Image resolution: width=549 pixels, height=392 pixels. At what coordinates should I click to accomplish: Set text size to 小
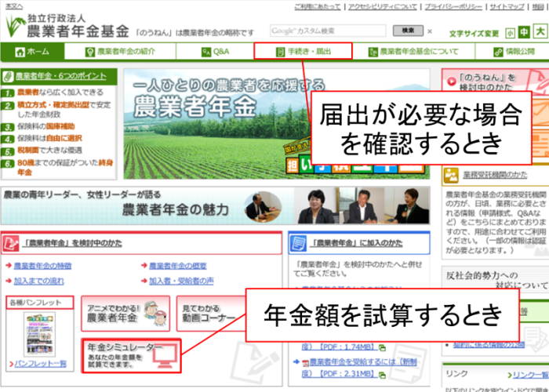coord(510,33)
